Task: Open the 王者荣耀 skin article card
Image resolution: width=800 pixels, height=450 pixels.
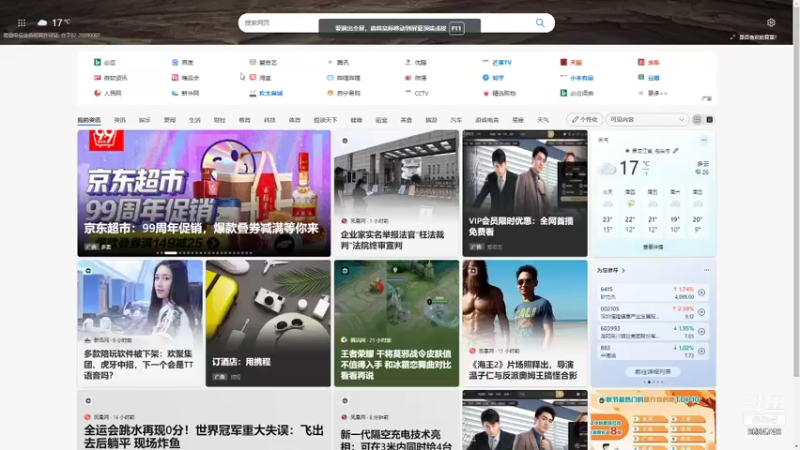Action: (x=396, y=323)
